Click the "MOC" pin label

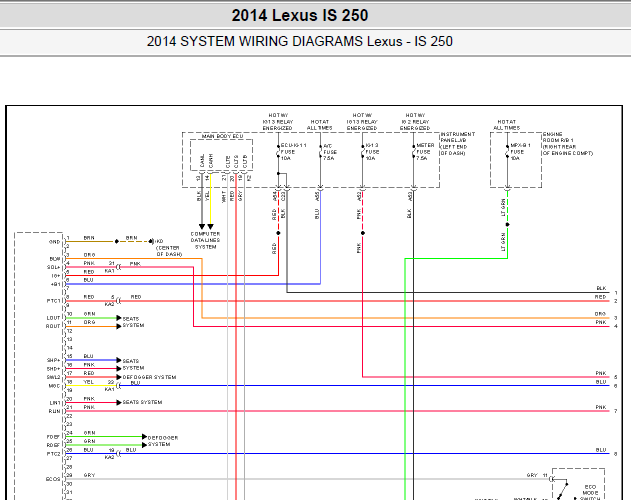point(54,386)
